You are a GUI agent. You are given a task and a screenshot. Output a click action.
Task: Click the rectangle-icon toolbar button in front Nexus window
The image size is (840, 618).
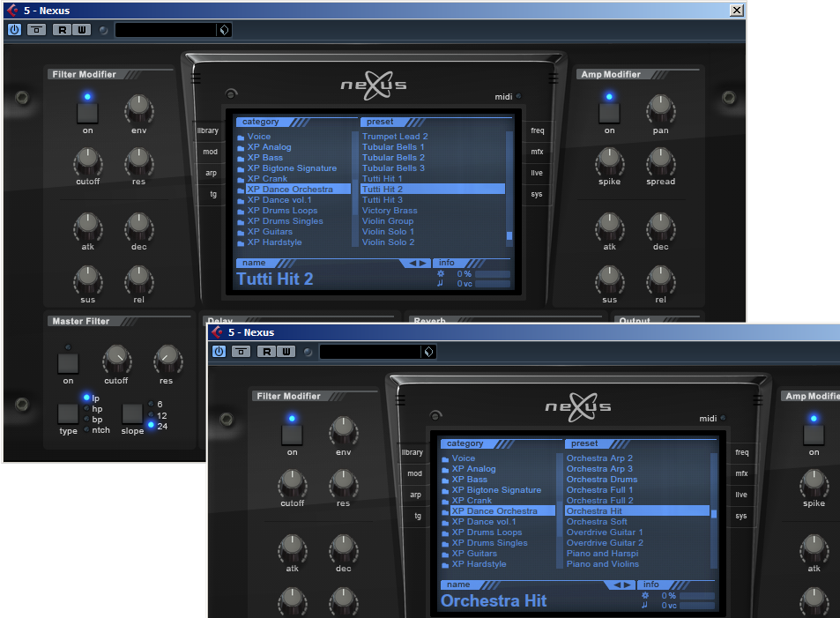pos(242,352)
